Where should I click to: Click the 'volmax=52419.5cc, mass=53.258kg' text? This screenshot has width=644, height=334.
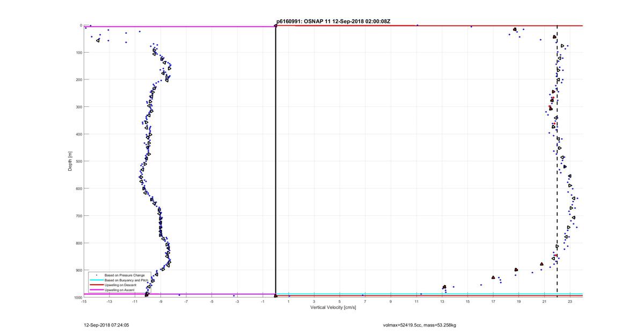point(420,325)
